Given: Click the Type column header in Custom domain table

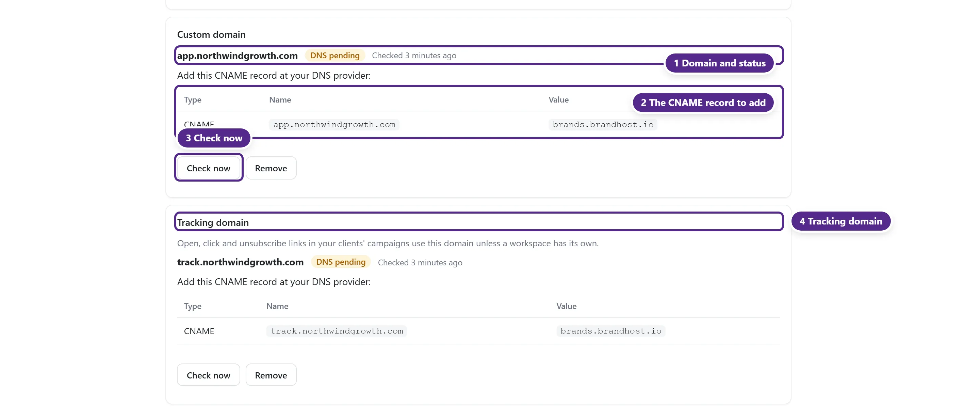Looking at the screenshot, I should click(x=193, y=100).
